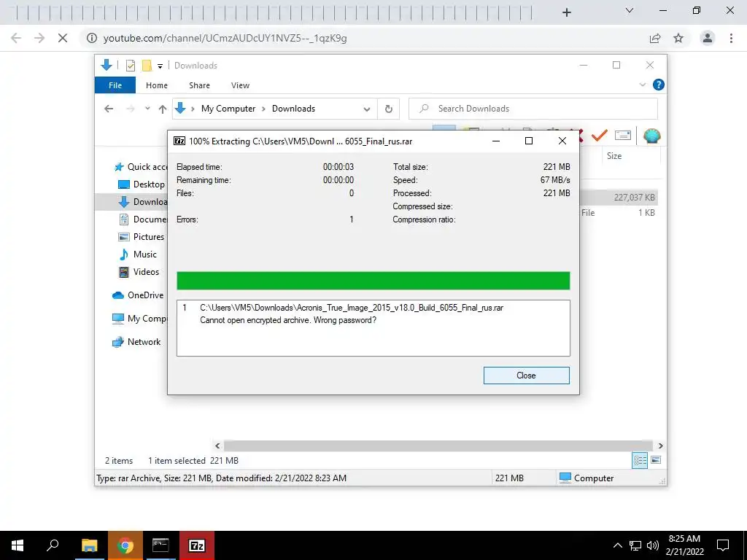This screenshot has width=747, height=560.
Task: Select the 227,037 KB file row
Action: click(x=619, y=197)
